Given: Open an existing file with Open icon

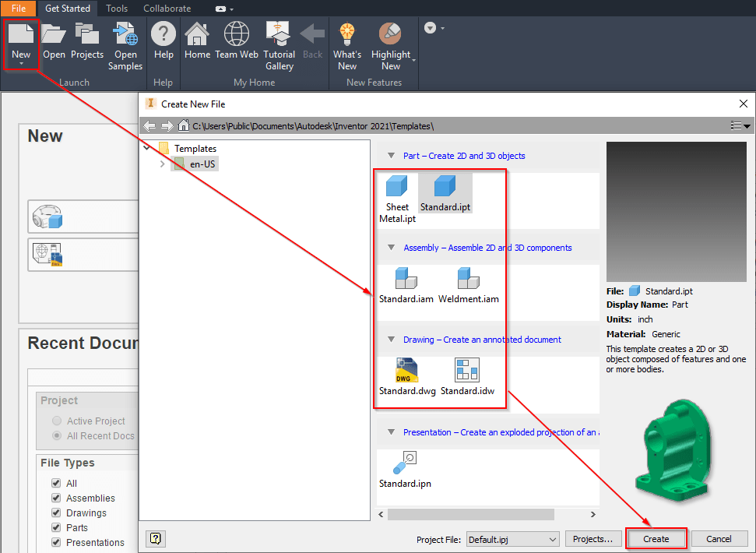Looking at the screenshot, I should tap(54, 35).
